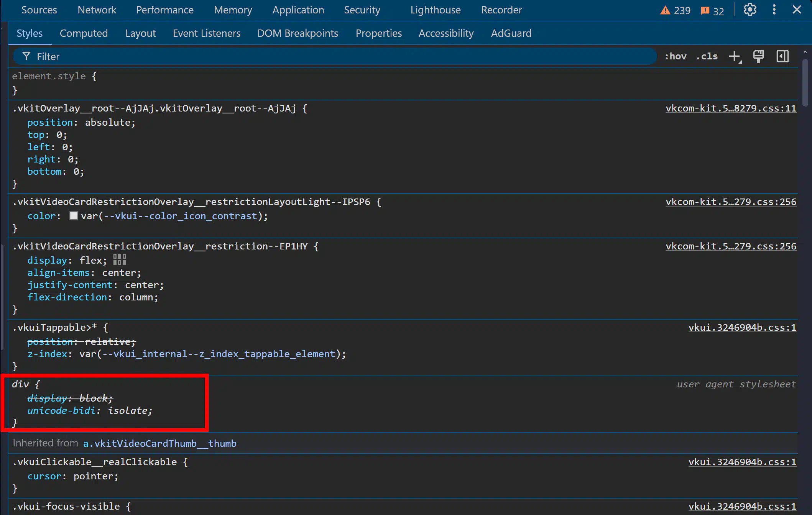The width and height of the screenshot is (812, 515).
Task: Open the Security panel
Action: [x=362, y=10]
